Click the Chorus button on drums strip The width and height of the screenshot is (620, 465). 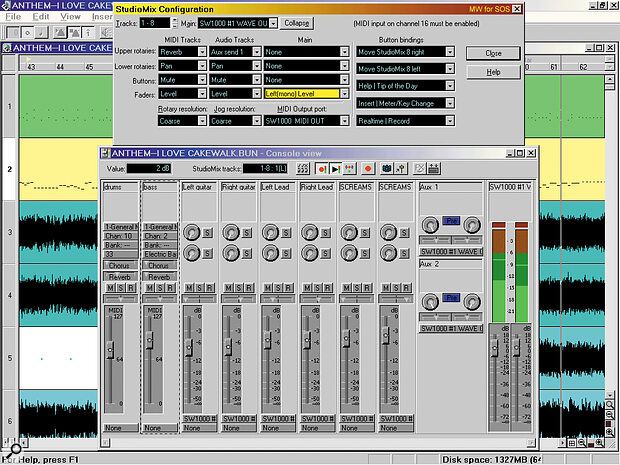point(120,266)
